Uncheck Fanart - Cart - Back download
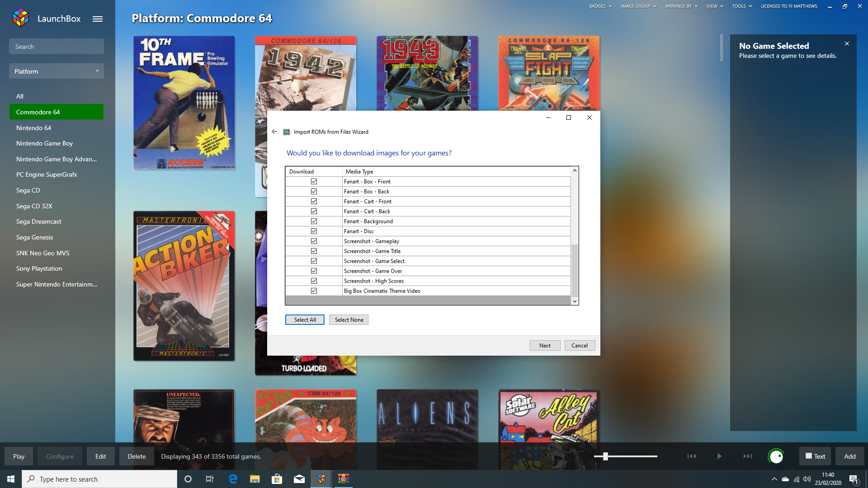Viewport: 868px width, 488px height. pos(314,211)
